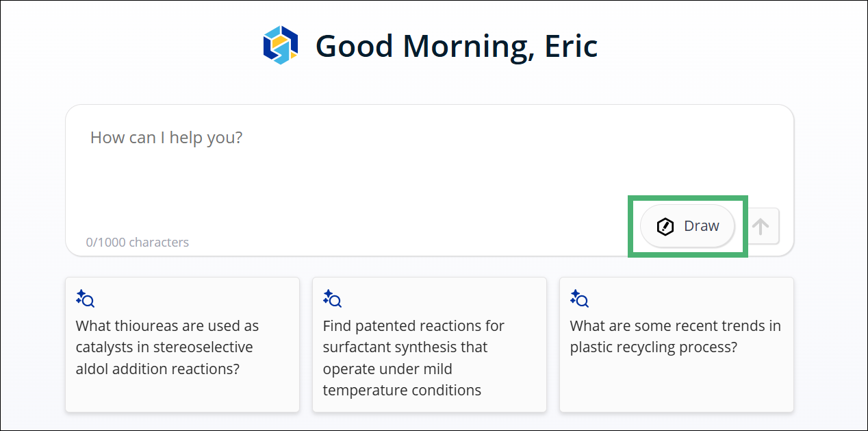This screenshot has height=431, width=868.
Task: Click the "0/1000 characters" counter
Action: click(x=138, y=242)
